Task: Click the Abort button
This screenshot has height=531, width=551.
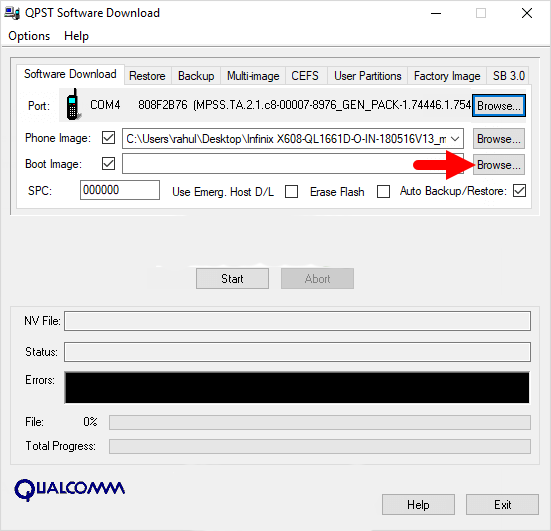Action: [317, 279]
